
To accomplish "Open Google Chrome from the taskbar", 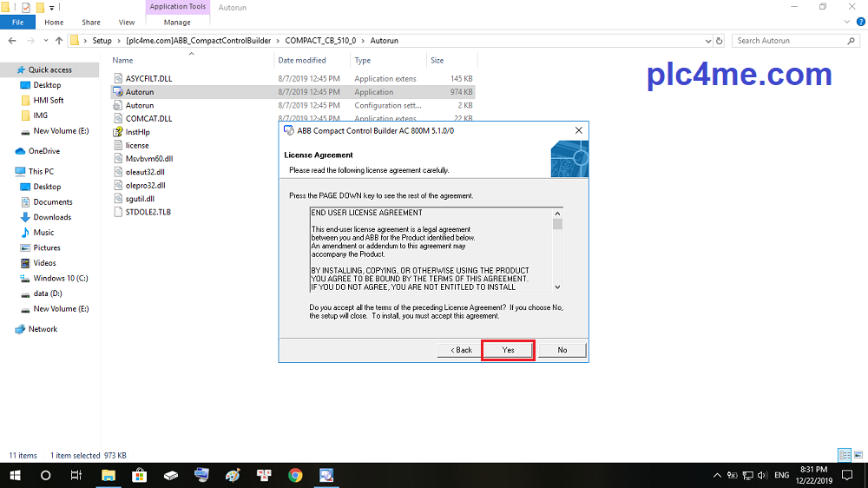I will (x=295, y=475).
